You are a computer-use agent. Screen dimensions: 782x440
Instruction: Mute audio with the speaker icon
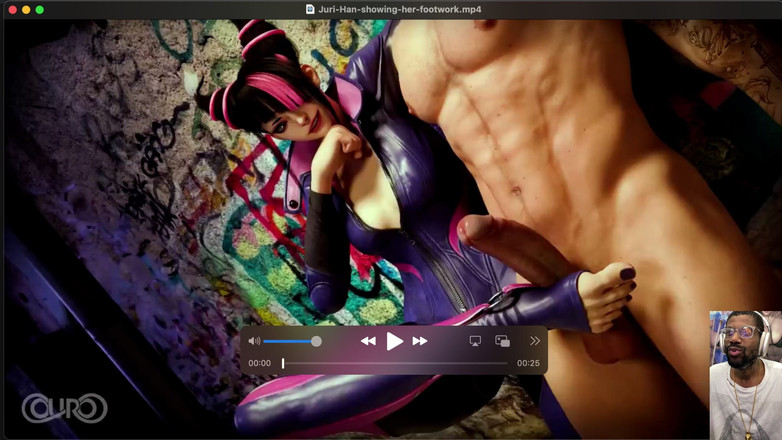(x=254, y=341)
